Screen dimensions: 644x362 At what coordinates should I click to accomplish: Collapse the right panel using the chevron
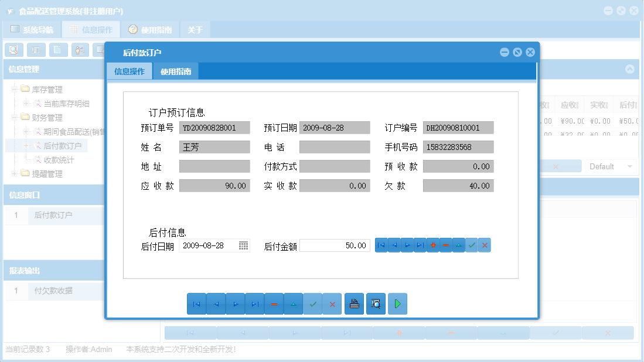coord(630,69)
